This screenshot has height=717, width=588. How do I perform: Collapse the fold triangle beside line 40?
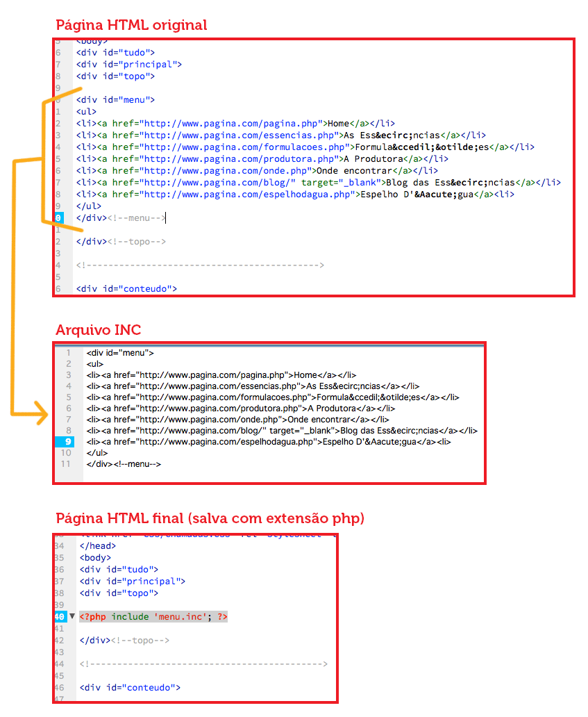(72, 616)
